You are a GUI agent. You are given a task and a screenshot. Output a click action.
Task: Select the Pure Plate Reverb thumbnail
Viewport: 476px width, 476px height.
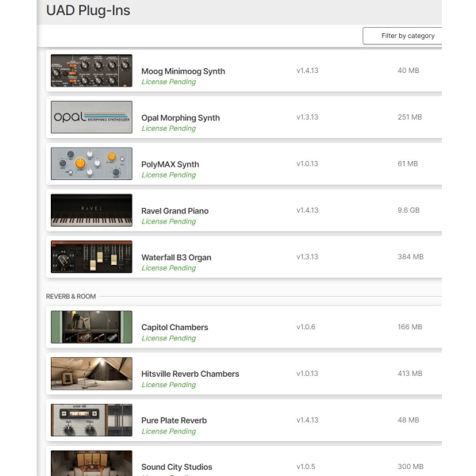pos(91,420)
